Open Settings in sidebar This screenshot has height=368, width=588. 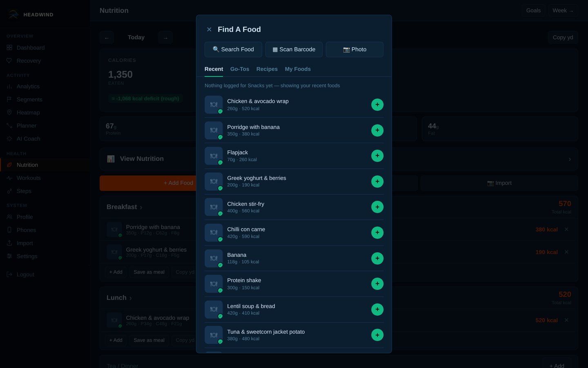(x=45, y=256)
